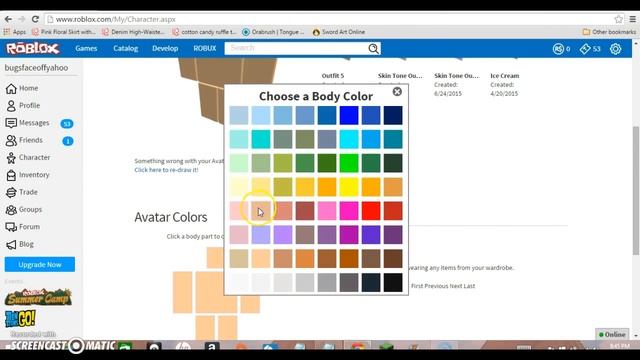
Task: Click the browser address bar
Action: click(331, 19)
